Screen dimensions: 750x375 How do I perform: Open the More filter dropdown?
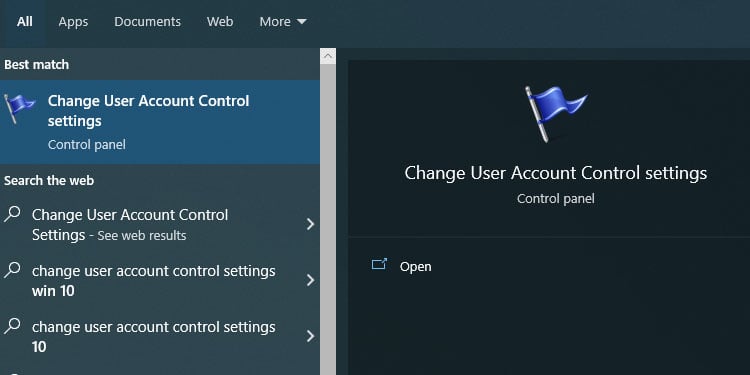(283, 22)
